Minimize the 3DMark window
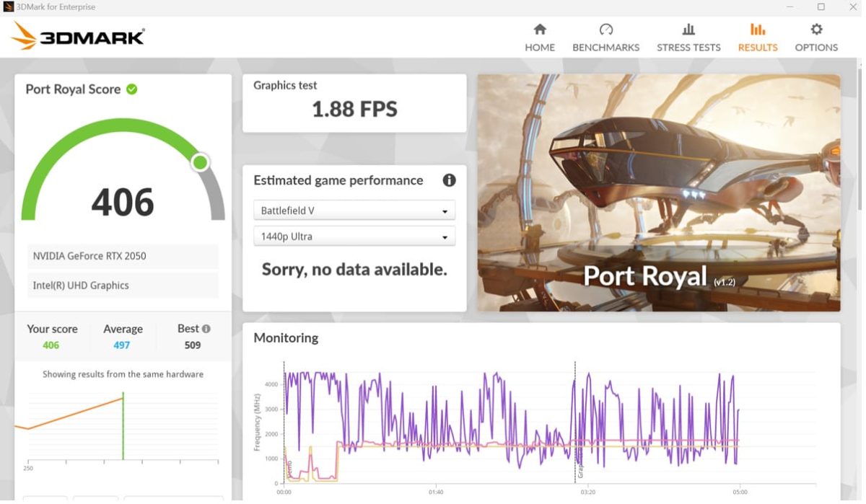The height and width of the screenshot is (504, 866). pos(792,7)
